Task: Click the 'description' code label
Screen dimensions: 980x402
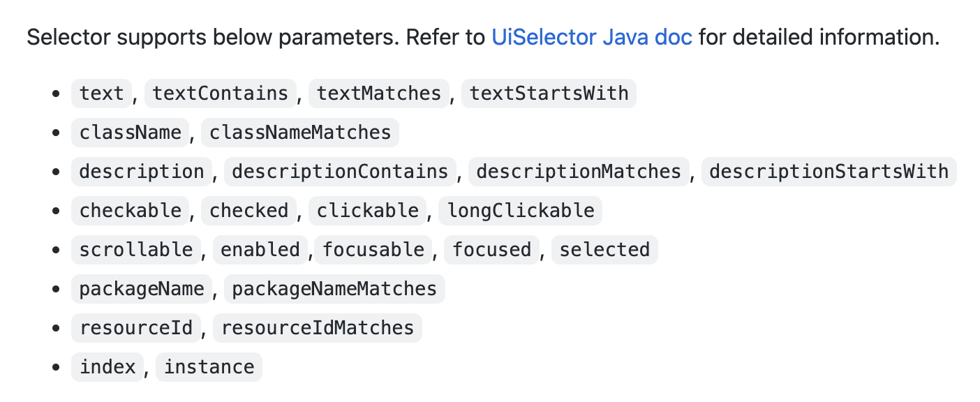Action: [142, 171]
